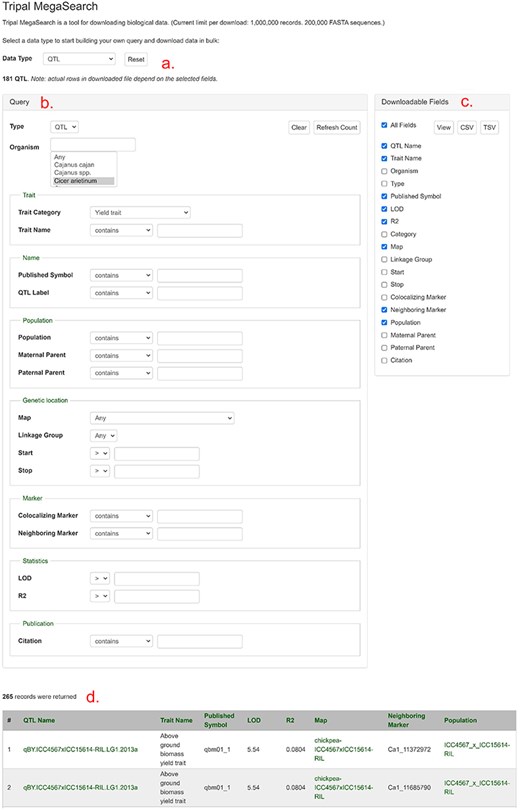Uncheck the QTL Name field checkbox

tap(384, 146)
